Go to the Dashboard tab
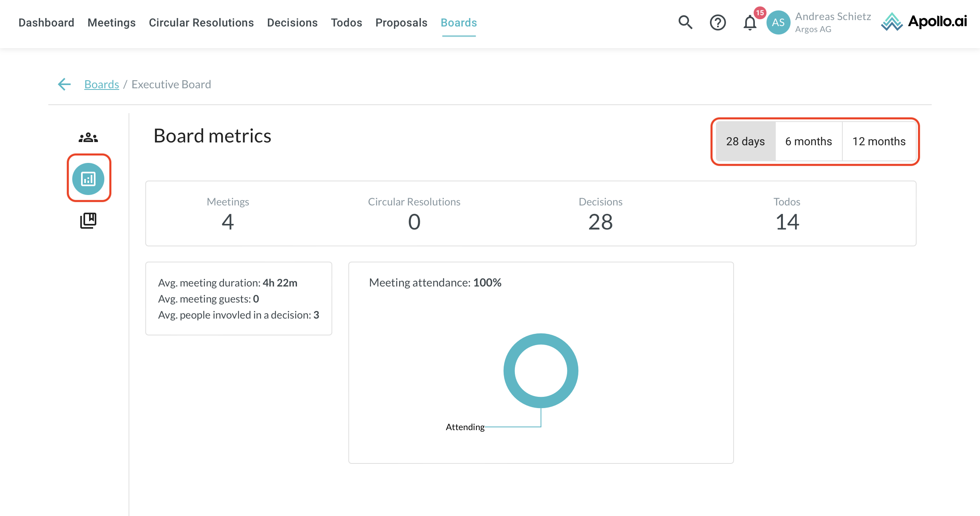This screenshot has height=516, width=980. point(46,22)
